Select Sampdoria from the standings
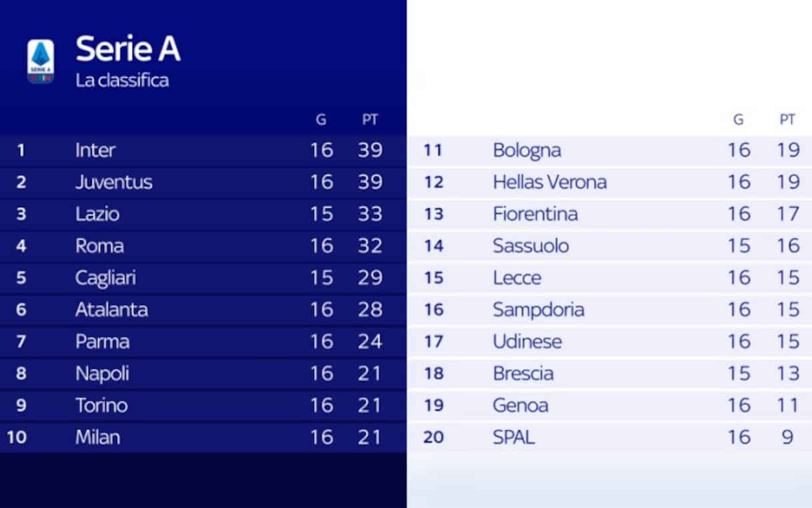The height and width of the screenshot is (508, 812). coord(538,309)
